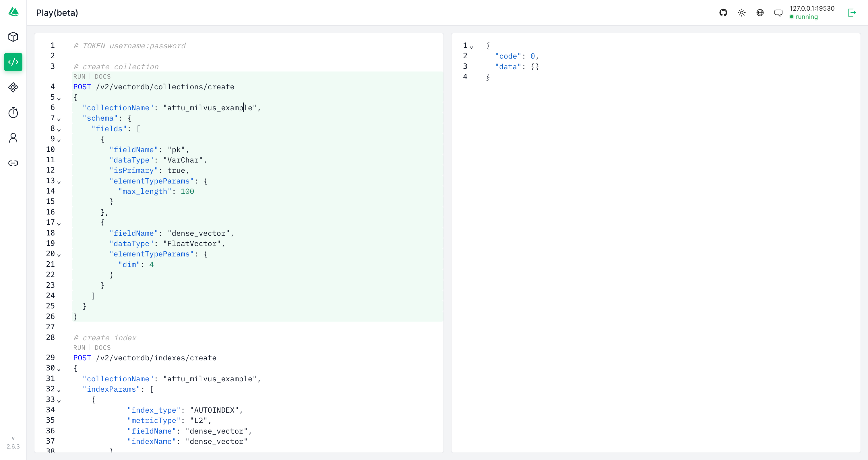The height and width of the screenshot is (460, 868).
Task: Collapse the schema object at line 7
Action: click(x=59, y=119)
